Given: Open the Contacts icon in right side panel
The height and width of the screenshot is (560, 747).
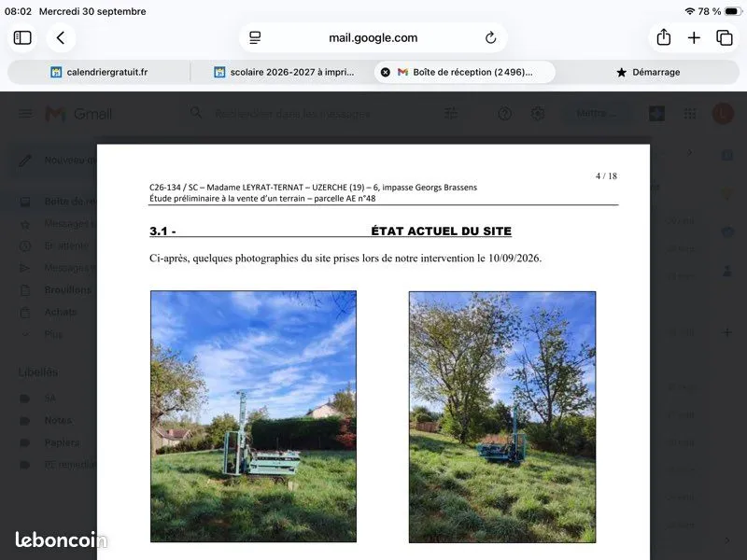Looking at the screenshot, I should click(x=727, y=272).
